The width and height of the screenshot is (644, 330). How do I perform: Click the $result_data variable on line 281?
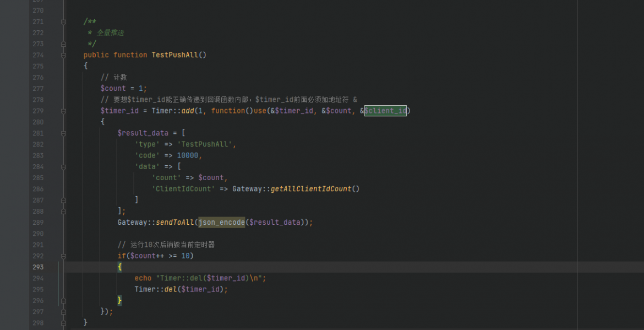143,133
